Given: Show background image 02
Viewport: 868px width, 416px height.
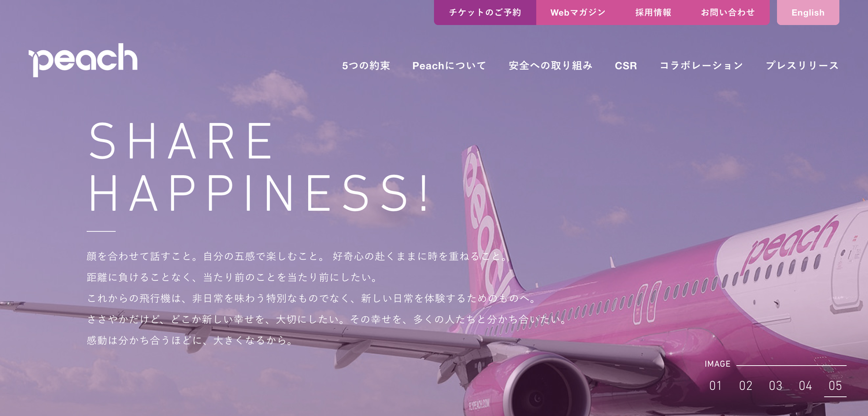Looking at the screenshot, I should [x=746, y=386].
